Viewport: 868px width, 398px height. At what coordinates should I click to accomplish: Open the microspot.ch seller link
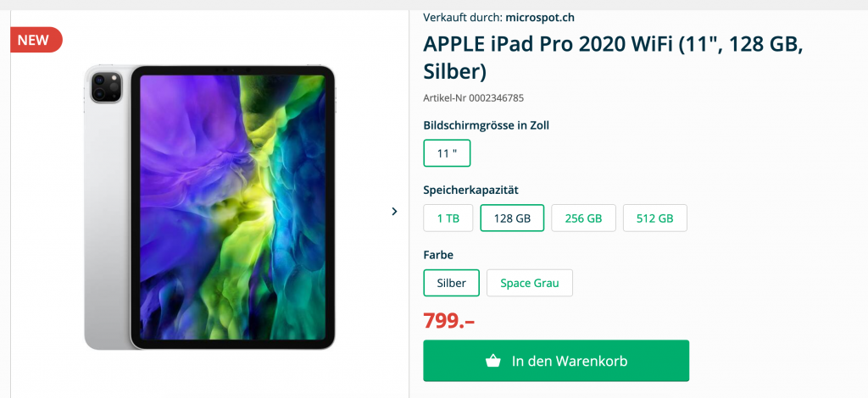(540, 17)
